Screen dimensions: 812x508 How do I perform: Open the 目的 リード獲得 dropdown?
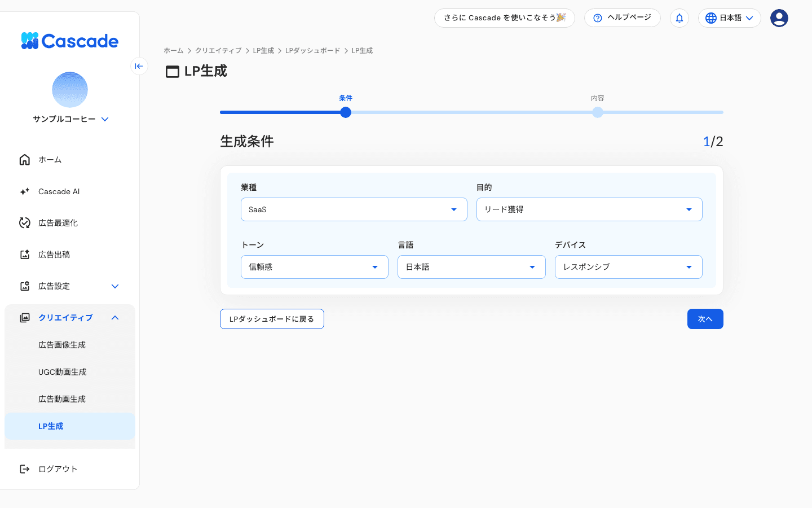(x=589, y=209)
